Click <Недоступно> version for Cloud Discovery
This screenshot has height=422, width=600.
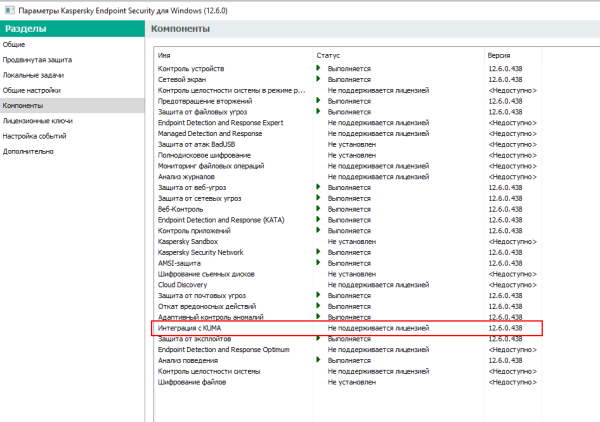[x=512, y=285]
